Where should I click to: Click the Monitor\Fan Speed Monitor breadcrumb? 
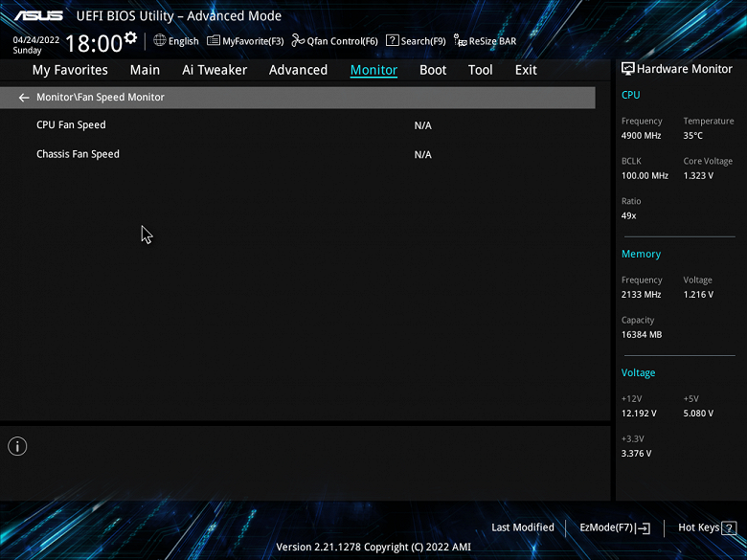click(x=101, y=97)
